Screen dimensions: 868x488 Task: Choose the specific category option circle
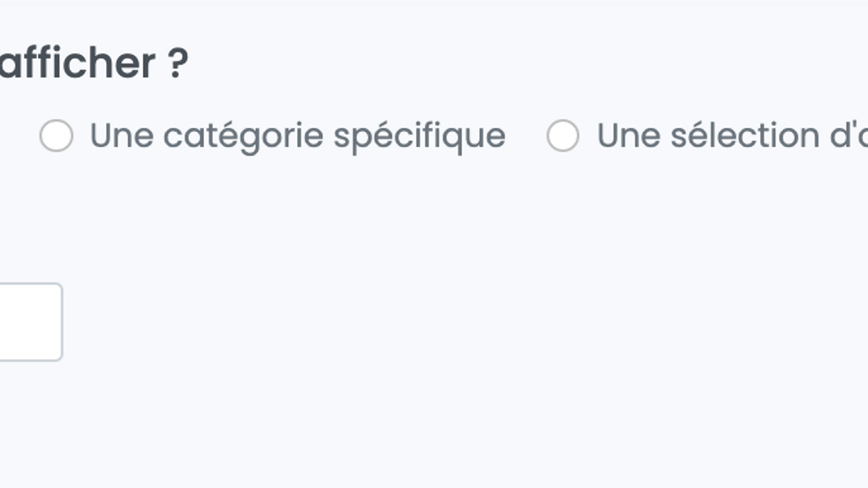tap(56, 136)
